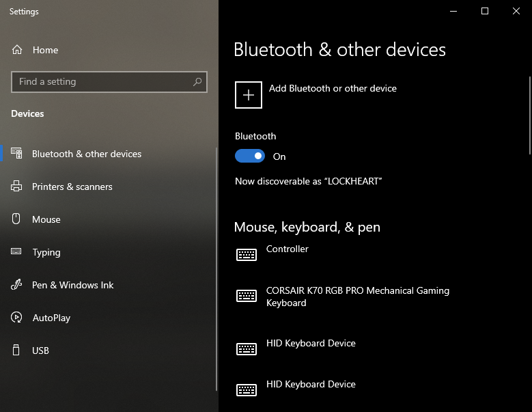Minimize the Settings window
Image resolution: width=532 pixels, height=412 pixels.
tap(453, 11)
